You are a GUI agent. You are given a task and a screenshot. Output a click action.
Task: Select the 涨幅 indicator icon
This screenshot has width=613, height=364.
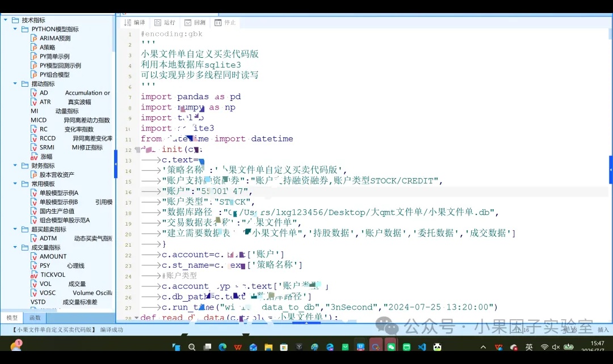pos(35,156)
